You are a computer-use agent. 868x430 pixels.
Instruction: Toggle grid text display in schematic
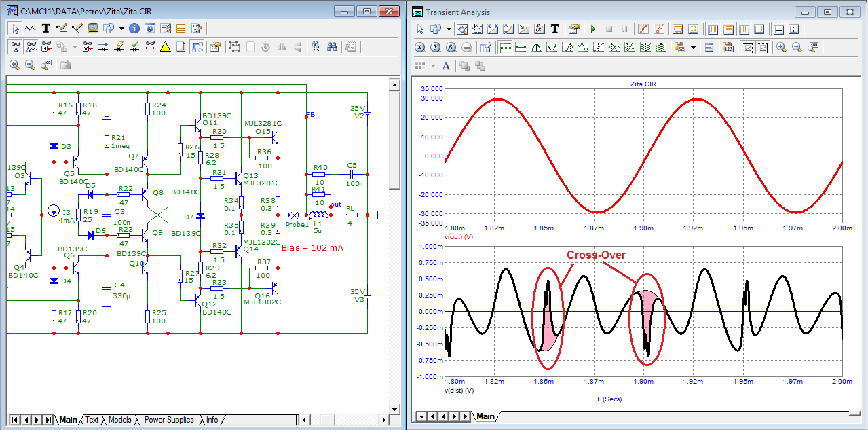15,47
